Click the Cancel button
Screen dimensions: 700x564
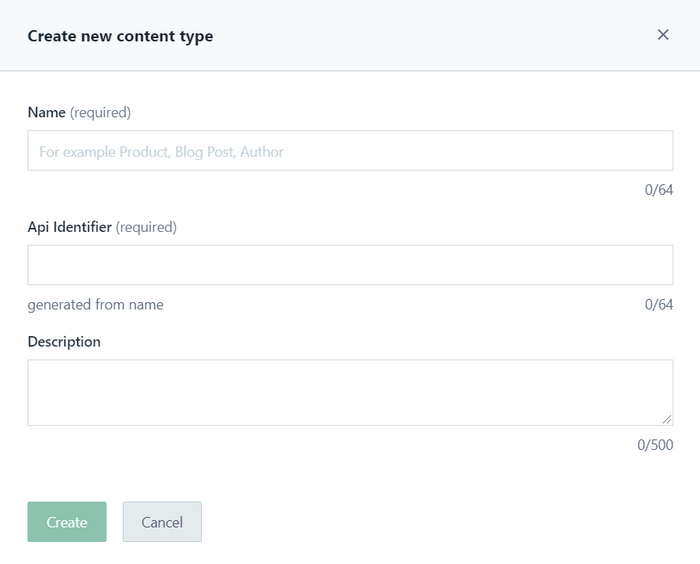coord(162,522)
